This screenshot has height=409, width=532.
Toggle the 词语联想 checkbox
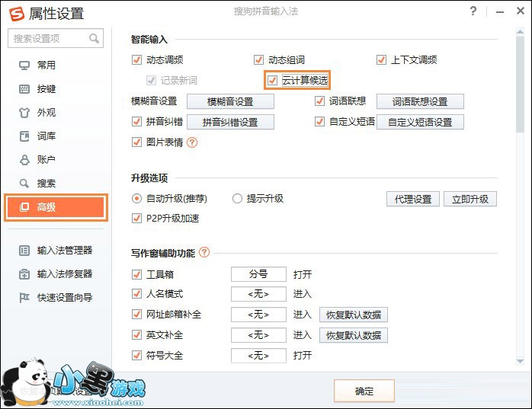pyautogui.click(x=319, y=101)
